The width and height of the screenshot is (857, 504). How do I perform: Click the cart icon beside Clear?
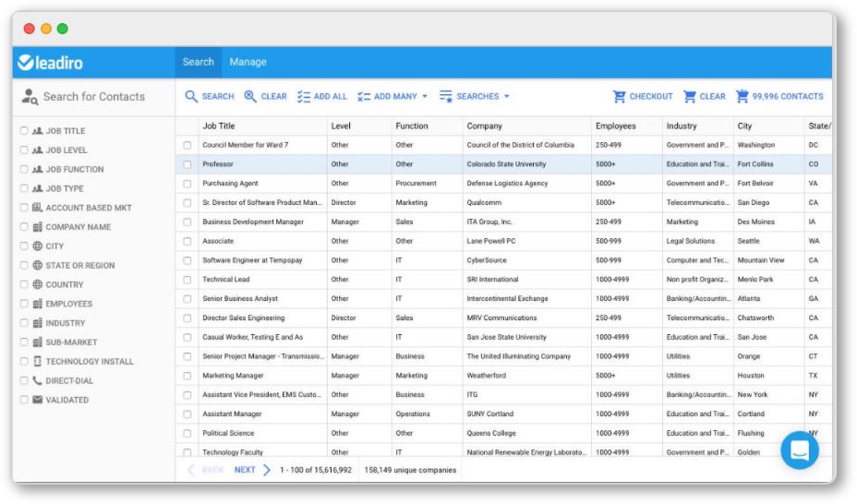pos(689,97)
